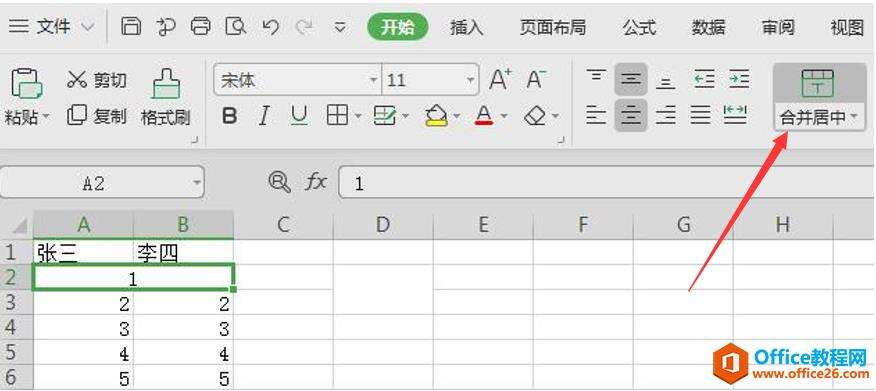Open the 文件 (File) menu button

tap(50, 26)
